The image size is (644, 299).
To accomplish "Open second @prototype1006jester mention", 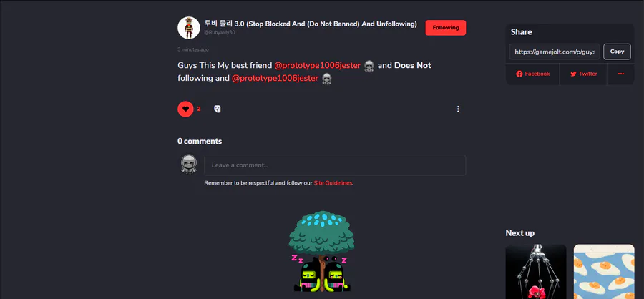I will (275, 78).
